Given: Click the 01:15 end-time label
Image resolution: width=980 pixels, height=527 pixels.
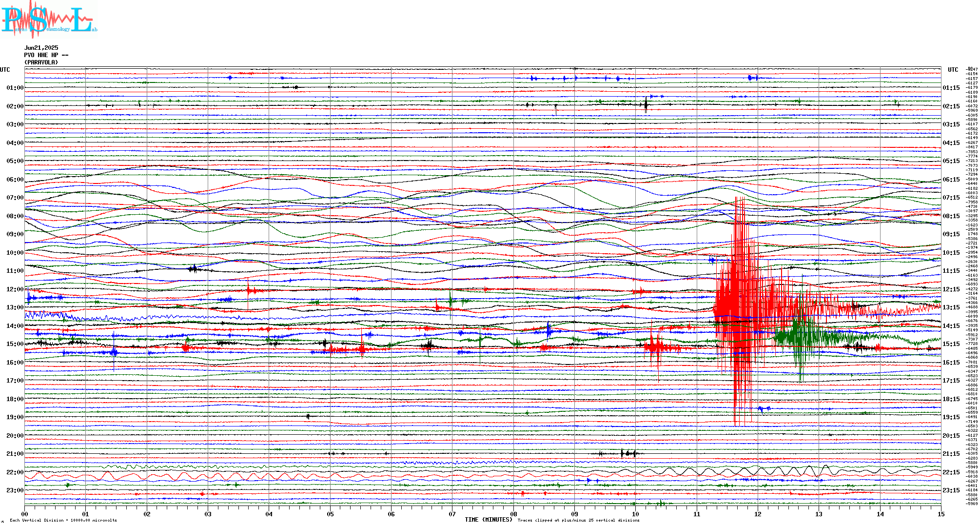Looking at the screenshot, I should (x=951, y=88).
